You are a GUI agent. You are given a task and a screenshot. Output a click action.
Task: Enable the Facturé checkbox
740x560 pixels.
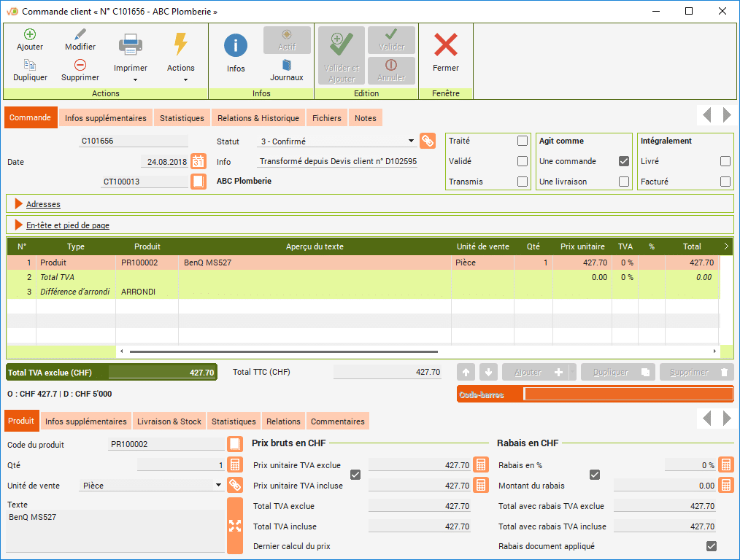725,182
